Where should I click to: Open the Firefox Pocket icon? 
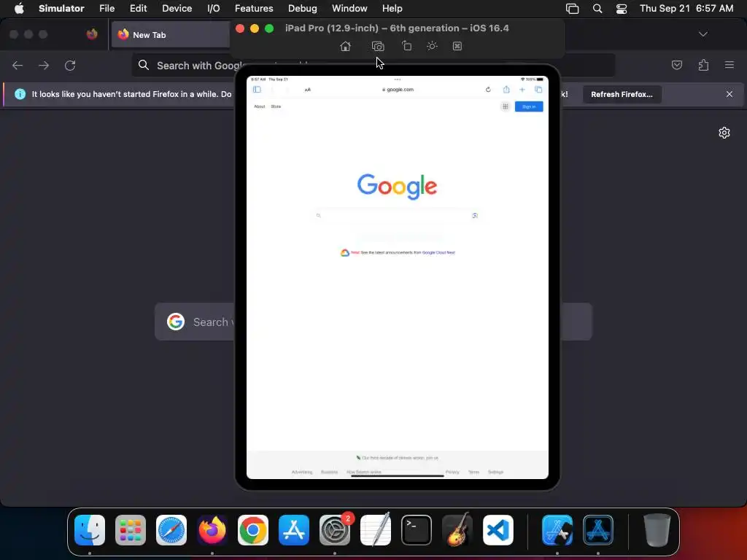click(676, 65)
